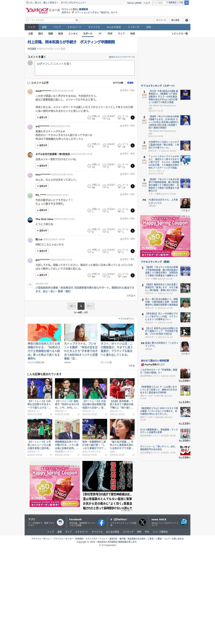Share mzc******** comment on X
Image resolution: width=215 pixels, height=644 pixels.
133,186
